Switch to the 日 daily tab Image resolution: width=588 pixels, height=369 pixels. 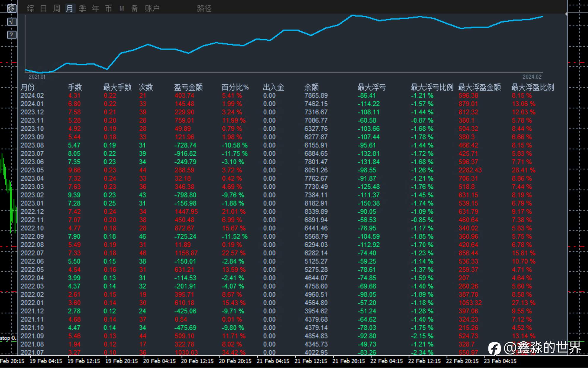click(43, 8)
